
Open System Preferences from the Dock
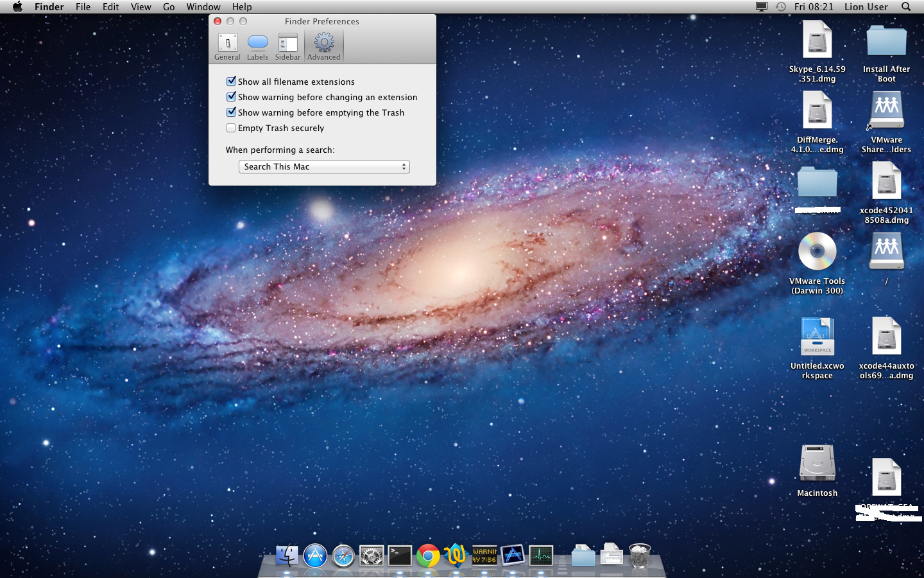[372, 556]
